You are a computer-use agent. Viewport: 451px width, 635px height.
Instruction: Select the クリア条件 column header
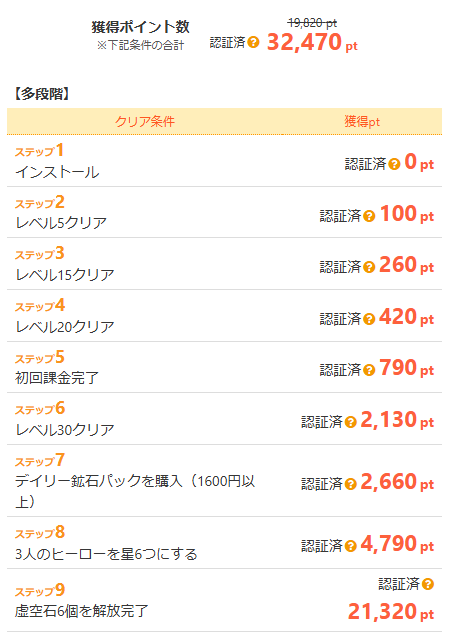[x=145, y=121]
